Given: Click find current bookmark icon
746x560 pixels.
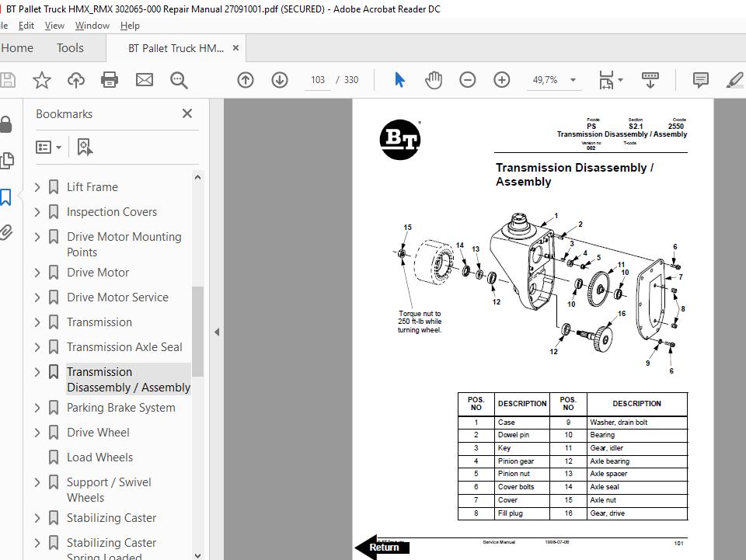Looking at the screenshot, I should pos(85,148).
